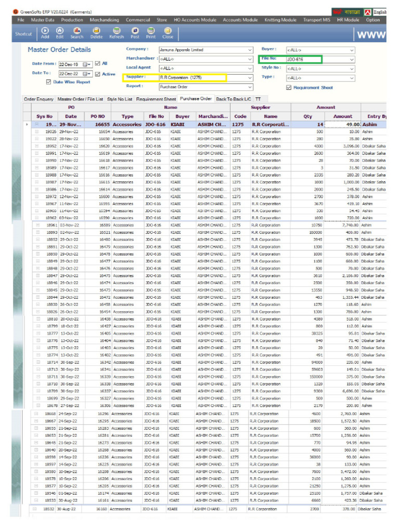Viewport: 399px width, 532px height.
Task: Open the Commercial menu
Action: tap(138, 20)
